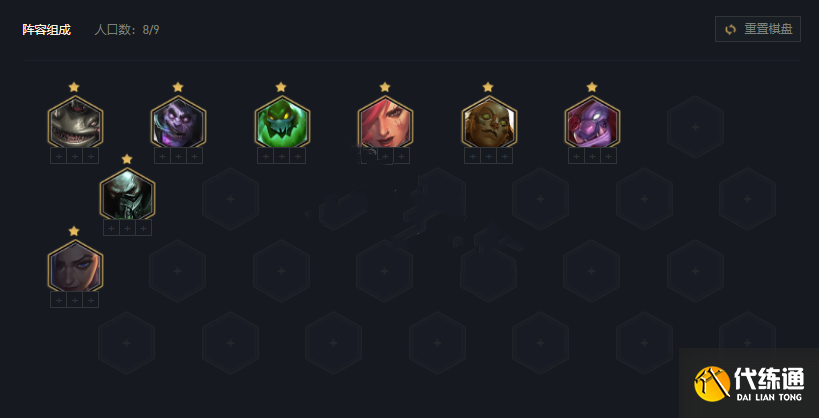The width and height of the screenshot is (819, 418).
Task: Add item in middle slot under green Zac
Action: 282,156
